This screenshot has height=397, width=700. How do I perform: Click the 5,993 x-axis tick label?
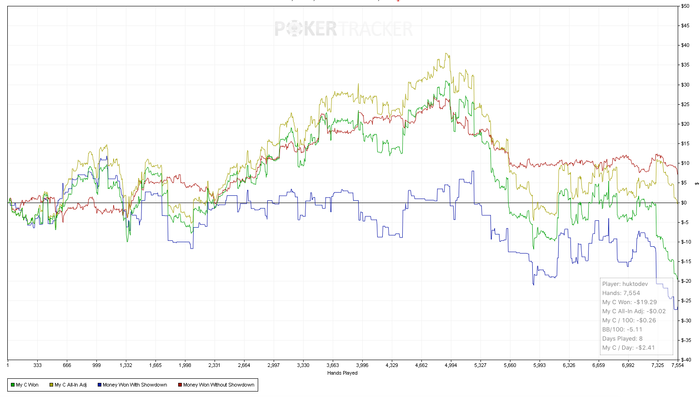[539, 365]
